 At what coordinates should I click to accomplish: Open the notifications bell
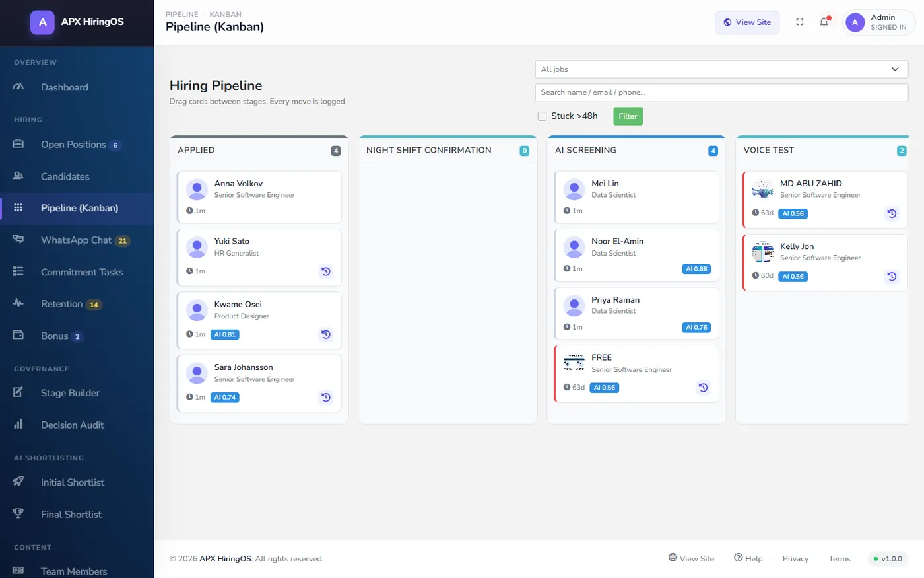point(824,22)
